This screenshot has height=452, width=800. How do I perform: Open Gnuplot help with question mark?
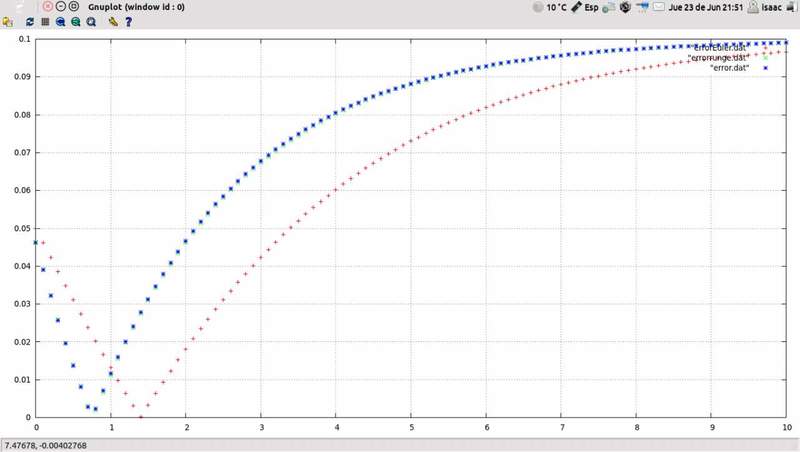(128, 22)
